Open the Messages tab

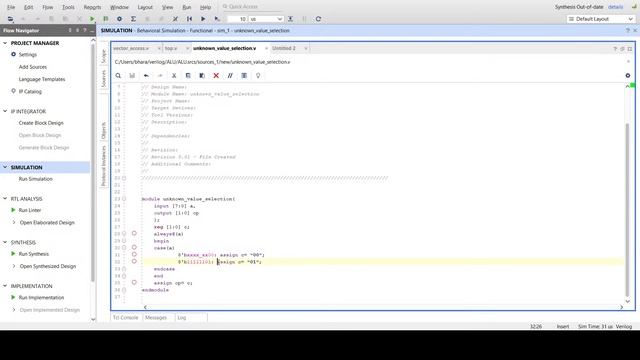[x=156, y=318]
